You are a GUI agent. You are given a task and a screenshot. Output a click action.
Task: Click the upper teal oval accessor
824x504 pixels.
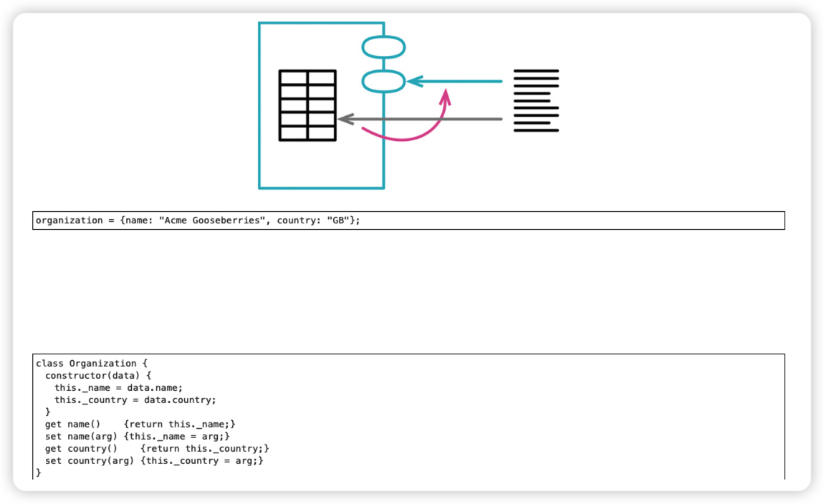(x=383, y=47)
